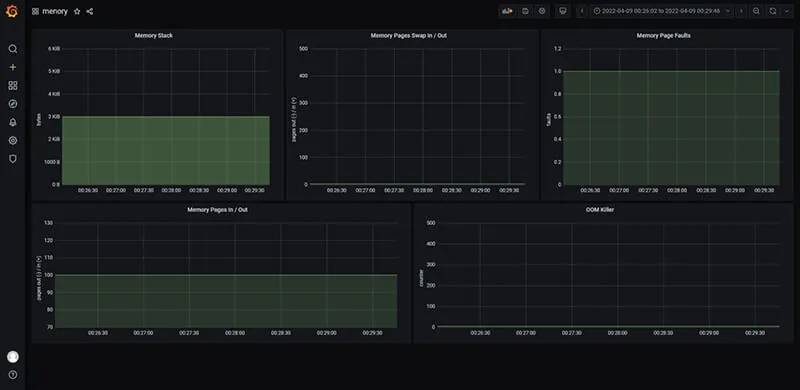
Task: Open dashboard settings gear in top toolbar
Action: 542,11
